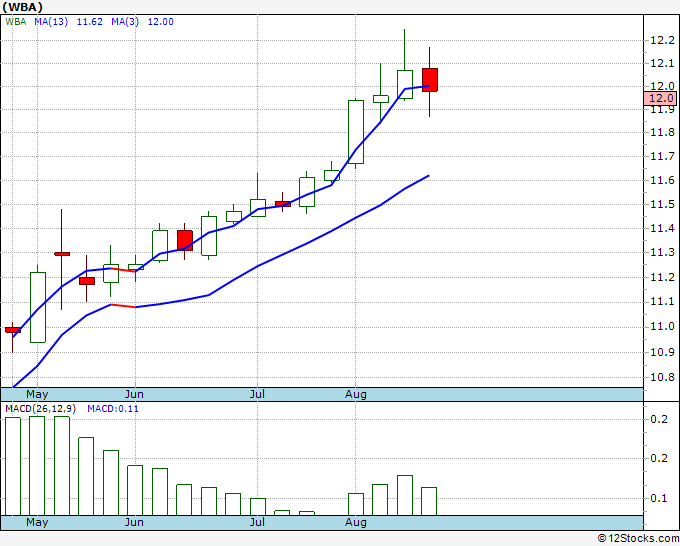Click the May label on price chart axis
The image size is (680, 546).
pos(37,394)
